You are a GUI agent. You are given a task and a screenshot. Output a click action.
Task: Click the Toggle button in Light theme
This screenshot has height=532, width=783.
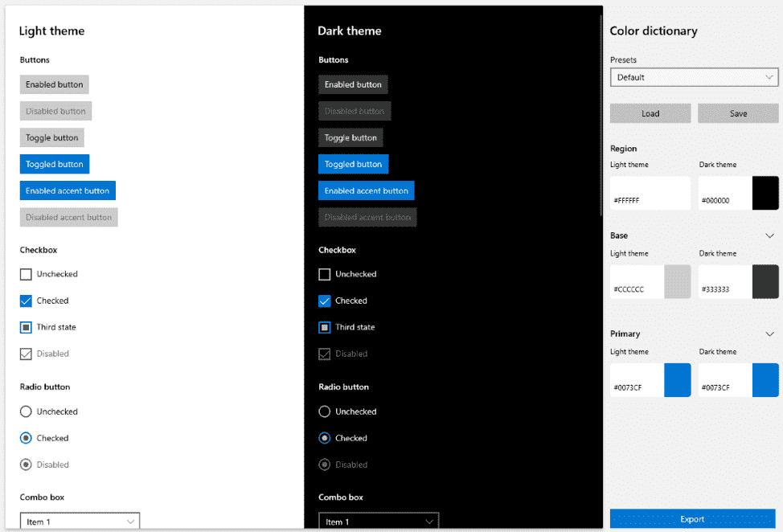click(x=52, y=137)
